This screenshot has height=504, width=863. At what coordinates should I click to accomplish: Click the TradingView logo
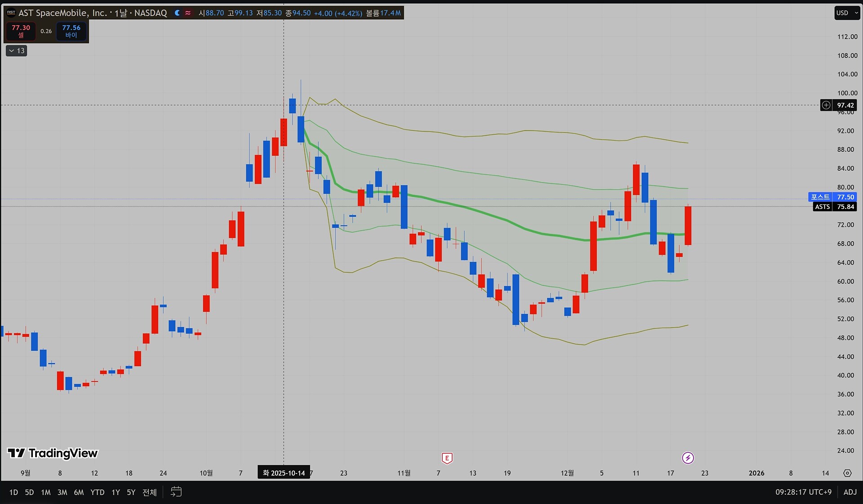pos(53,453)
